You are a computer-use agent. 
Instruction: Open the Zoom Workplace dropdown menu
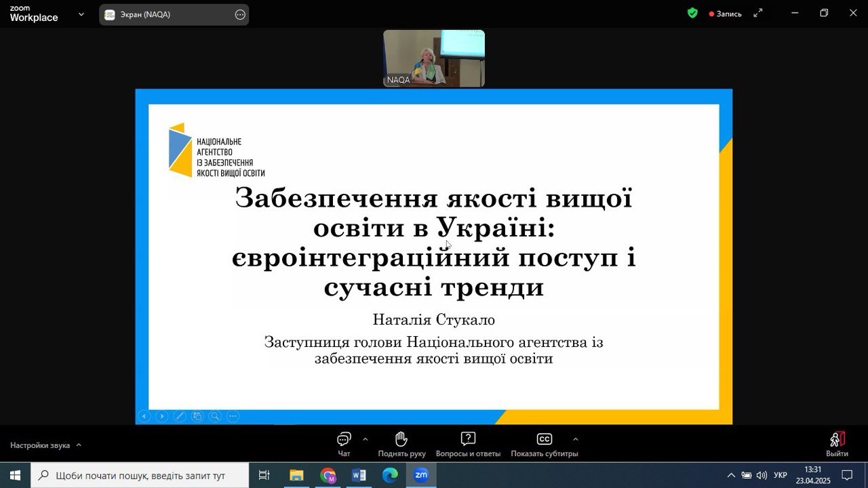pyautogui.click(x=81, y=14)
